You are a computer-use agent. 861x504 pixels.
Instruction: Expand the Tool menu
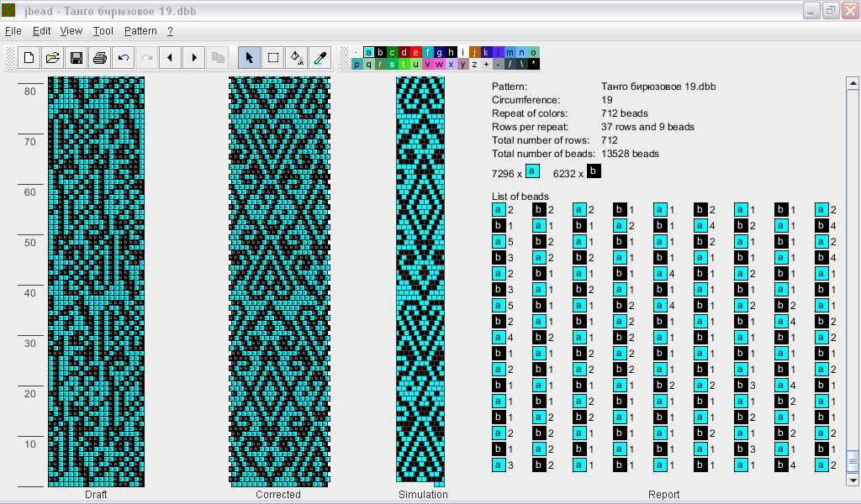click(x=103, y=31)
